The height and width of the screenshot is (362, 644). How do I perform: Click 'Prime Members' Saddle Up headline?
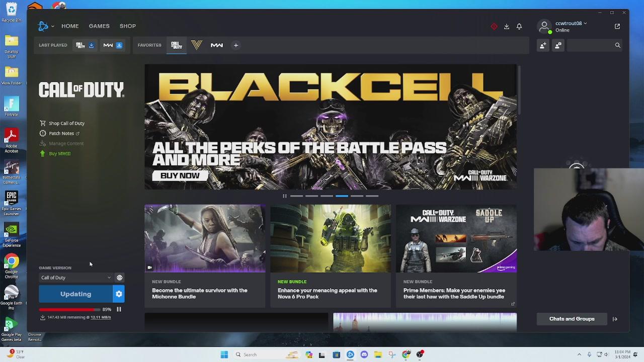[454, 294]
